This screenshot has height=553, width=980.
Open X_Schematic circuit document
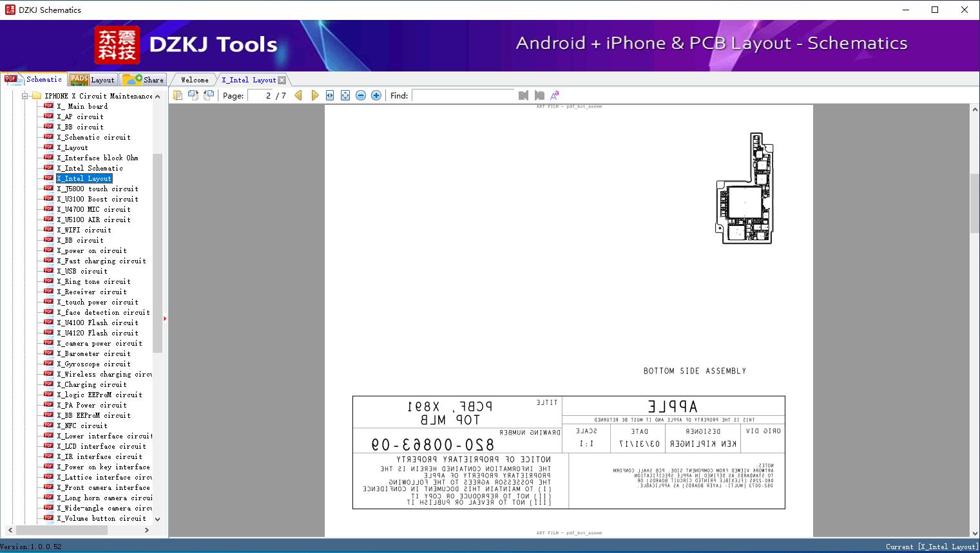point(93,137)
